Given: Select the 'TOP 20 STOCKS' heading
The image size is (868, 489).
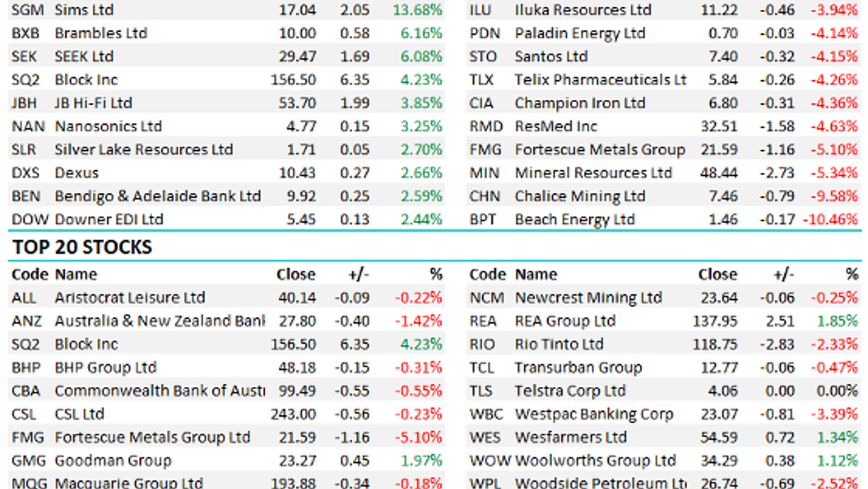Looking at the screenshot, I should 82,247.
